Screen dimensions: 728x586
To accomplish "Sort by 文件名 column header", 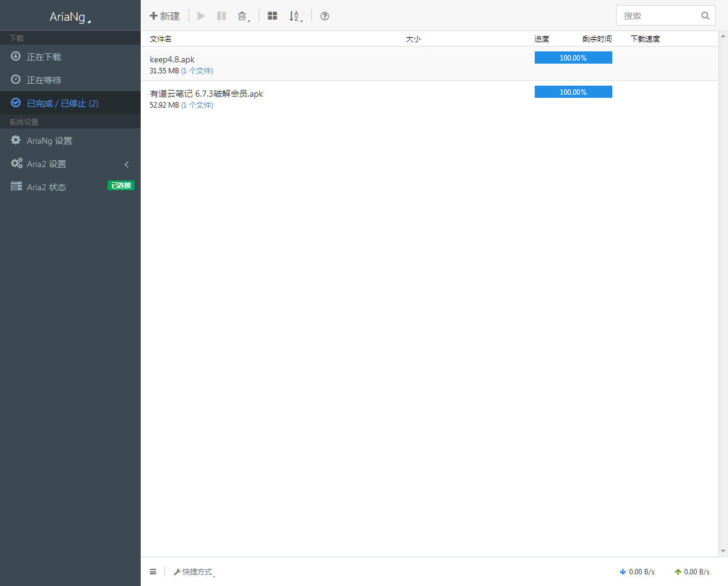I will pyautogui.click(x=161, y=39).
